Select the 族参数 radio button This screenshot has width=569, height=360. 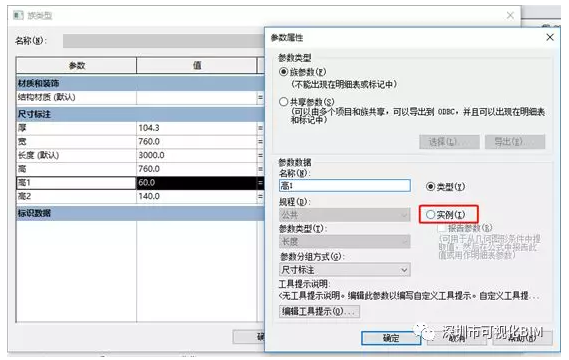pos(284,72)
